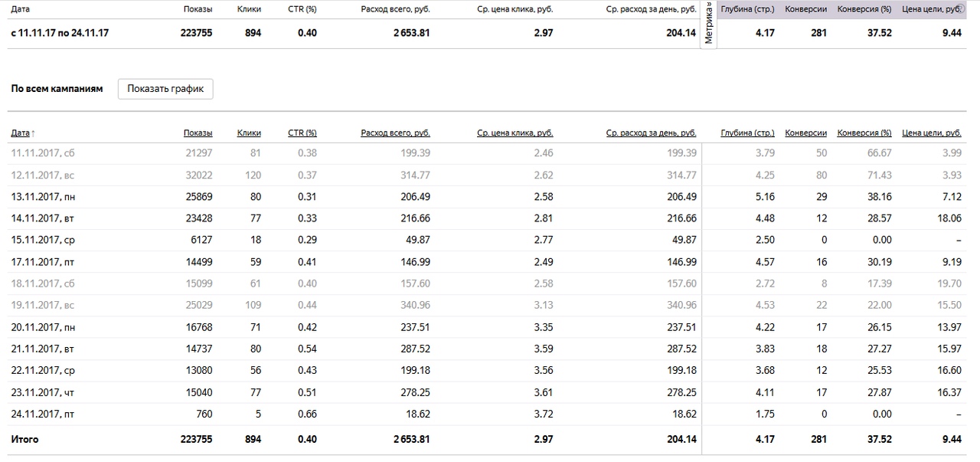Viewport: 980px width, 462px height.
Task: Sort the lower table by CTR (%)
Action: (x=302, y=133)
